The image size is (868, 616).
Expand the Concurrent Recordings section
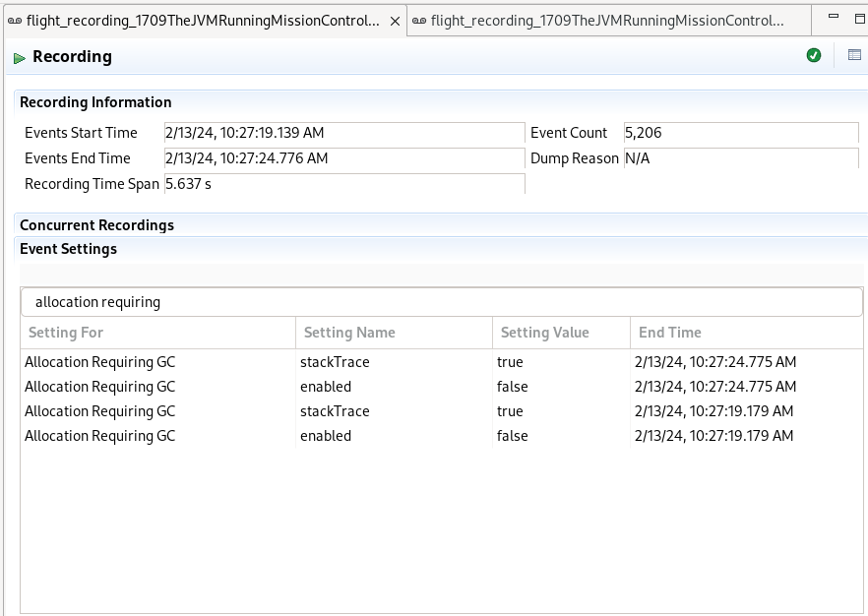pyautogui.click(x=96, y=225)
